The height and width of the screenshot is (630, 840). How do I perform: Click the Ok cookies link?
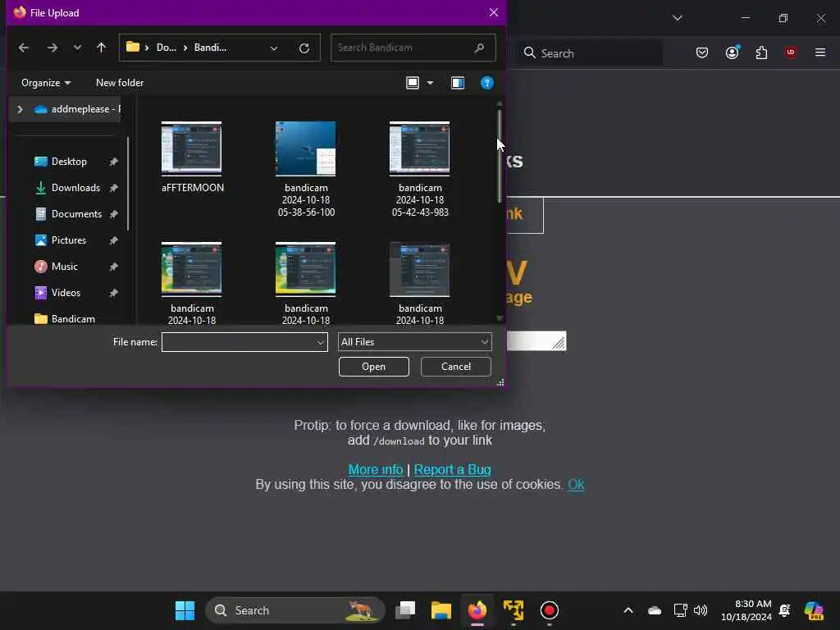[576, 484]
